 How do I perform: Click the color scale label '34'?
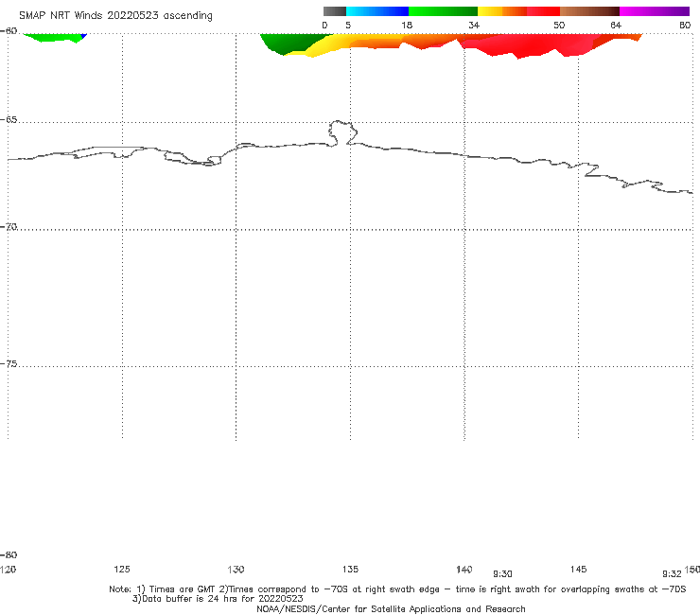click(x=474, y=25)
